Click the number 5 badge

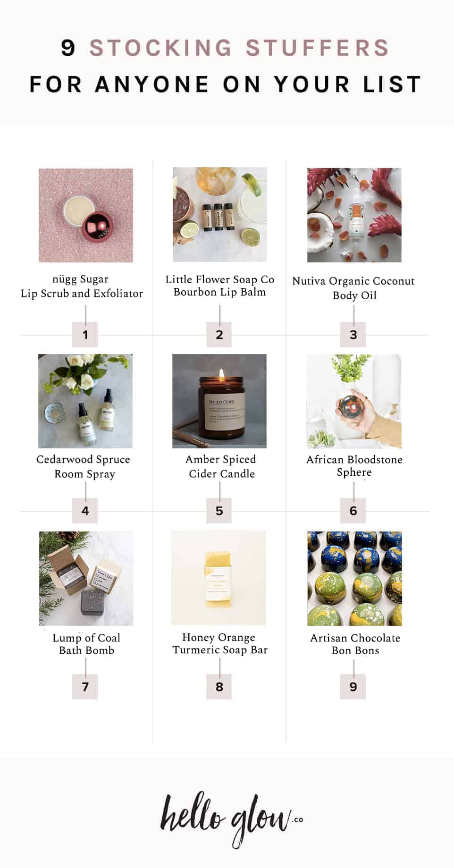click(x=219, y=511)
